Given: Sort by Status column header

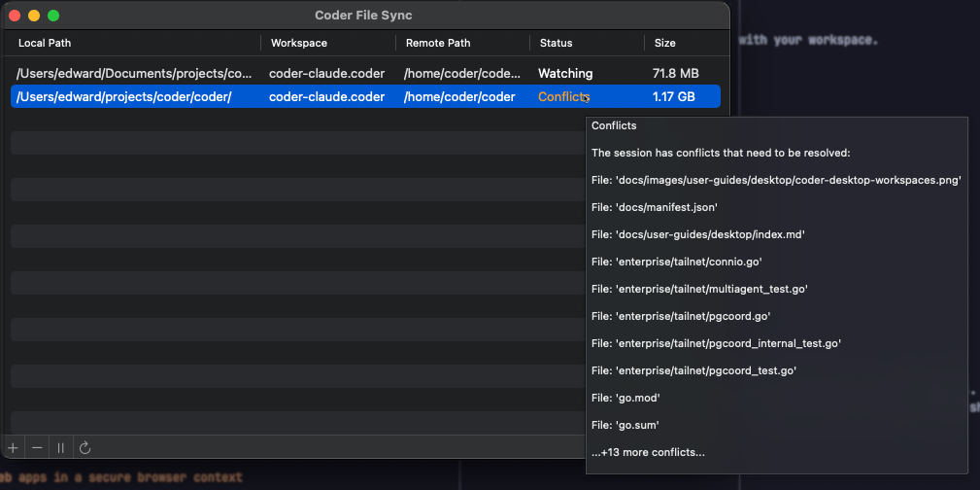Looking at the screenshot, I should 557,43.
